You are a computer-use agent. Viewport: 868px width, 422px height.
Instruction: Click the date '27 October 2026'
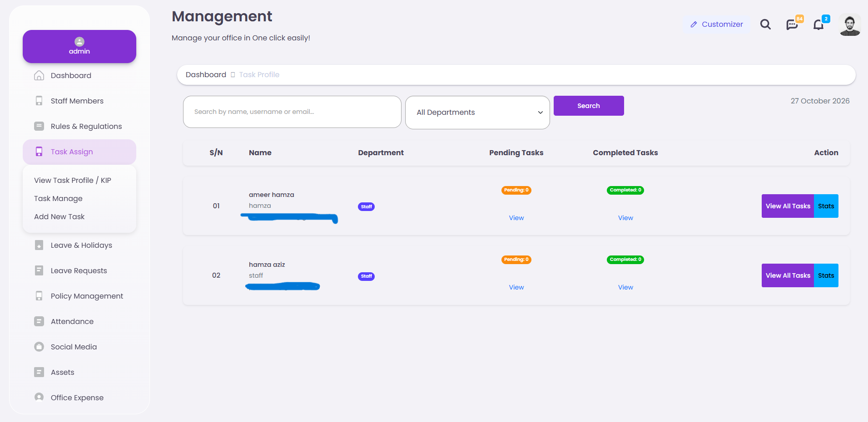(820, 101)
